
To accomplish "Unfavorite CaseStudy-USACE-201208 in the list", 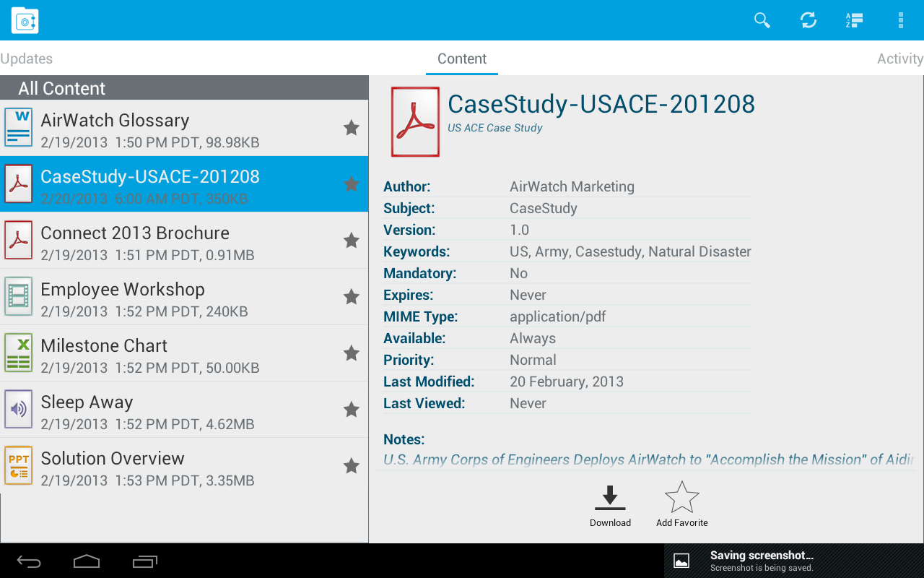I will coord(352,184).
